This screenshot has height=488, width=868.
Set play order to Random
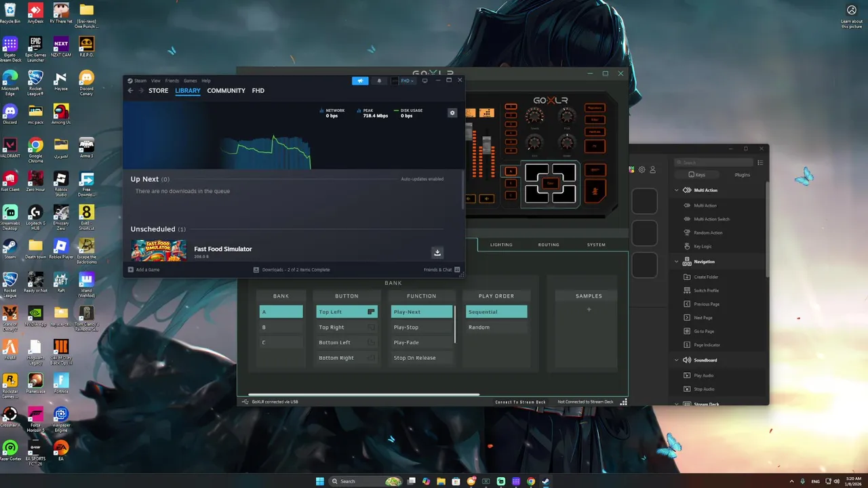point(496,327)
